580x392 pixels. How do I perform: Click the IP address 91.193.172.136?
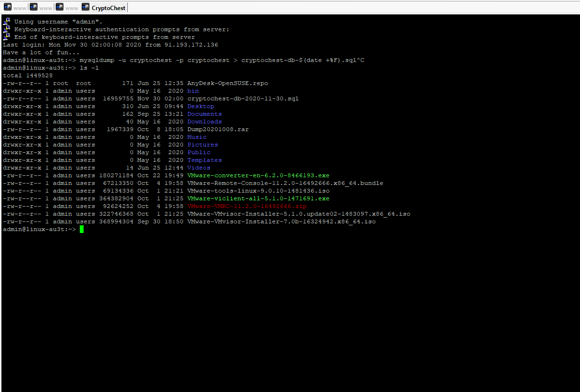tap(191, 45)
